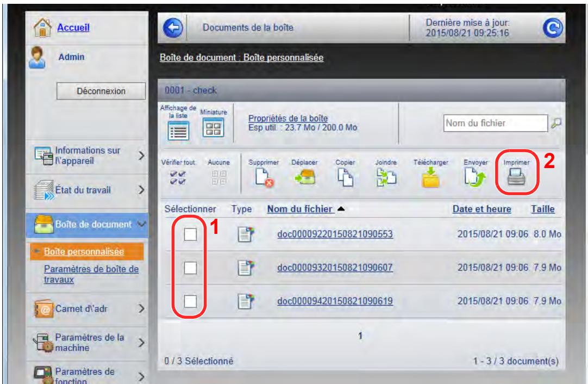Click Vérifier tout to select all
This screenshot has height=384, width=588.
point(178,177)
